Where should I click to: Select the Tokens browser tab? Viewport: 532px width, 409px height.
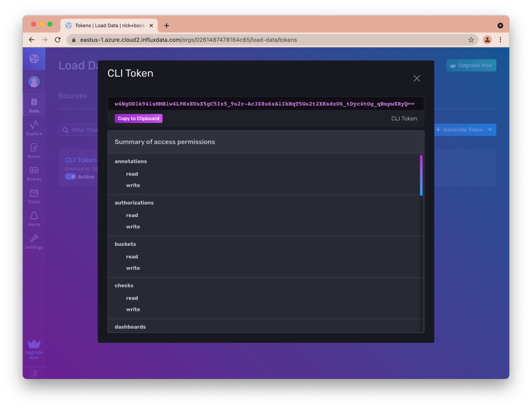(x=109, y=26)
